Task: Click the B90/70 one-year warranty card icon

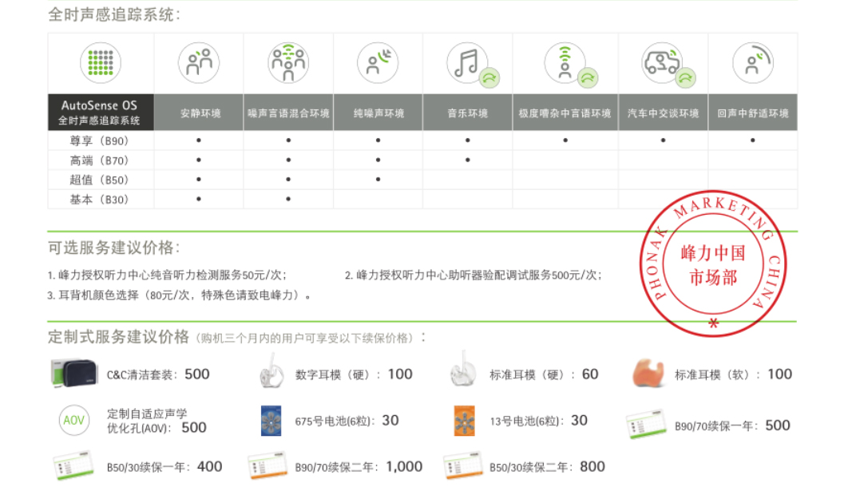Action: tap(646, 424)
